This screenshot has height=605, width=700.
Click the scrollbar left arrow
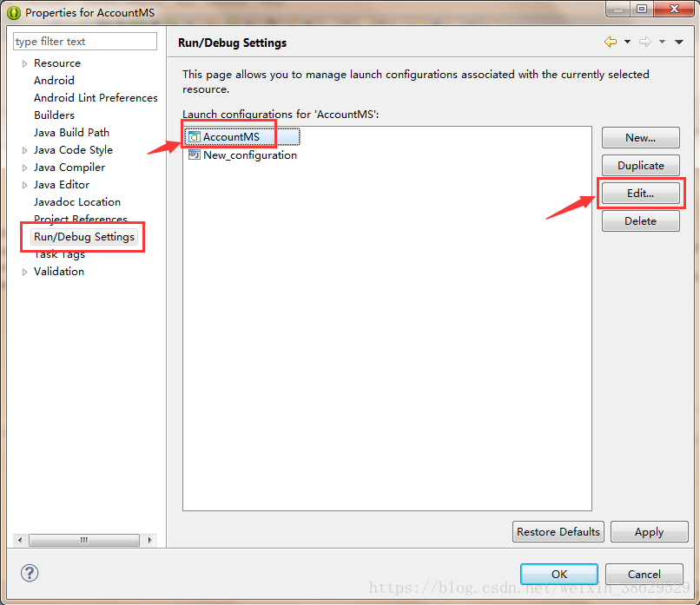(20, 540)
